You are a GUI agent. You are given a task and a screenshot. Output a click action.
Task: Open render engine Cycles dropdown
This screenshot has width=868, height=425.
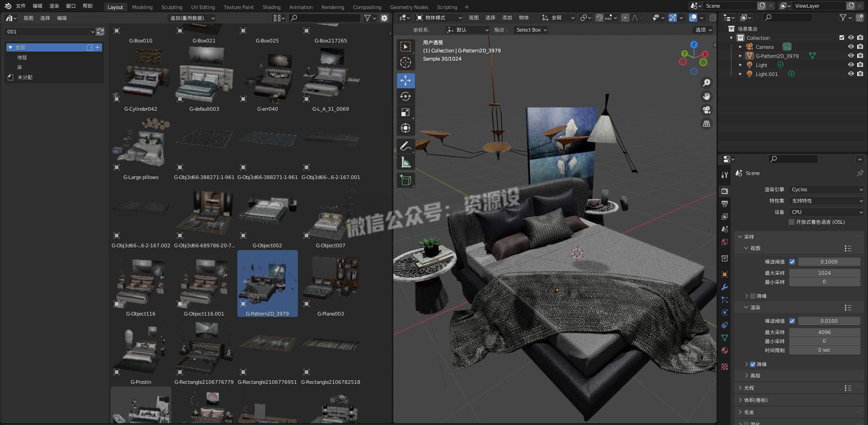click(x=826, y=189)
